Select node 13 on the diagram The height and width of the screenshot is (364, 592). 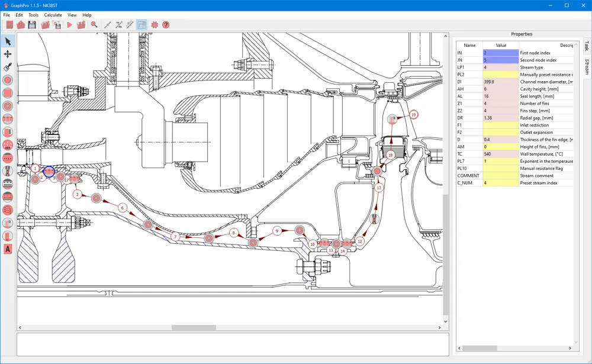pos(379,187)
